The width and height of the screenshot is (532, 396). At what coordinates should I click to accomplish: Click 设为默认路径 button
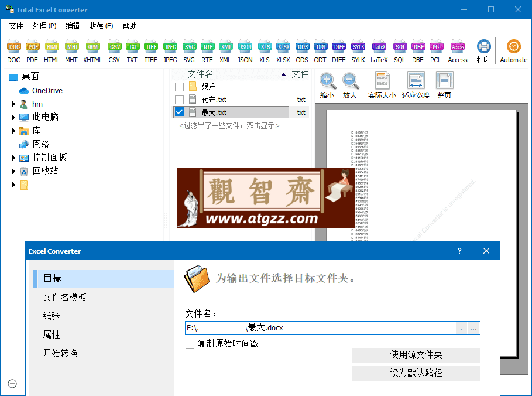coord(416,373)
